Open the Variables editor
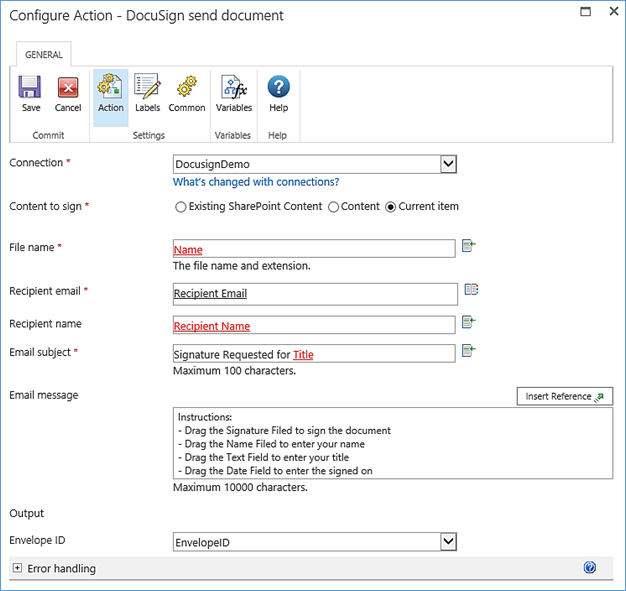 pos(234,94)
